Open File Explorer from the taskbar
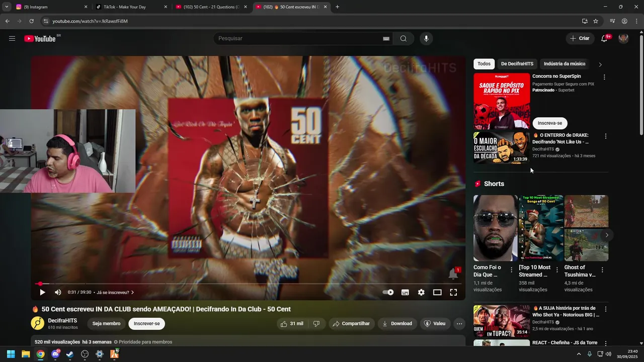 (26, 354)
